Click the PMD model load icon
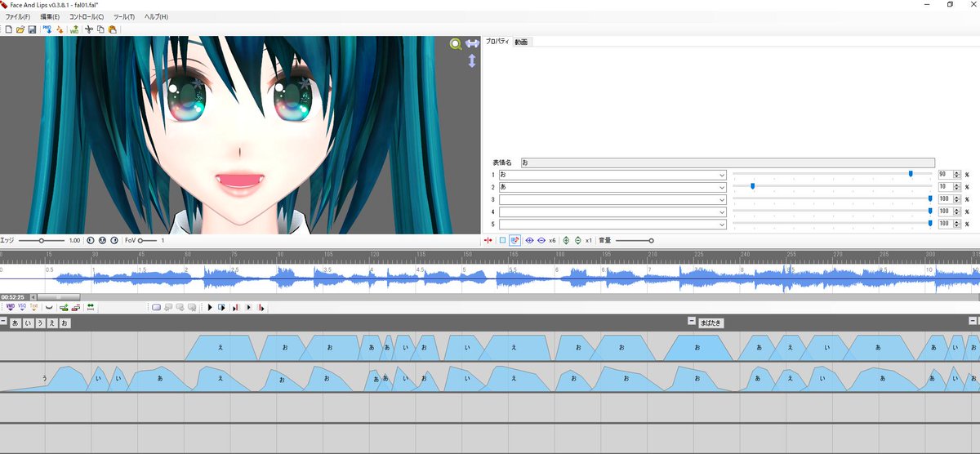Viewport: 980px width, 454px height. pyautogui.click(x=47, y=29)
